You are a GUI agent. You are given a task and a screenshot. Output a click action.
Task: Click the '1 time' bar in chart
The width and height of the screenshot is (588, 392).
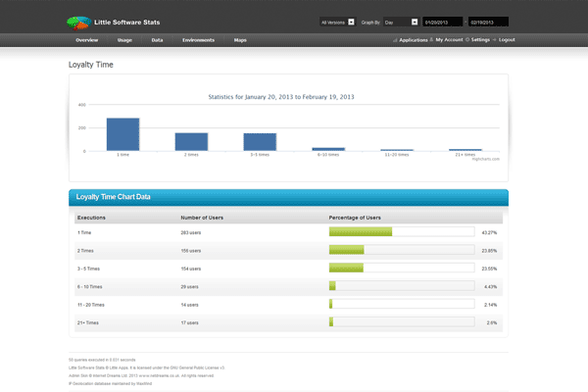click(x=122, y=134)
